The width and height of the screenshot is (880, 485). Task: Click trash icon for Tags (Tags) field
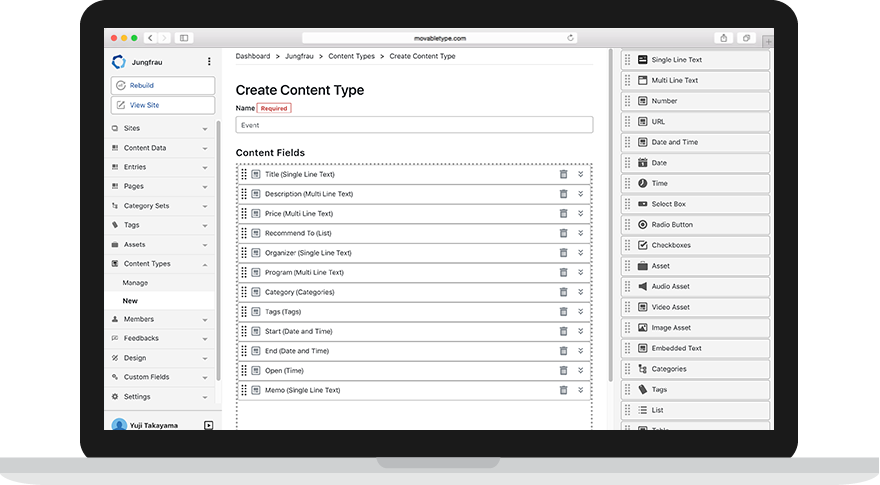click(x=563, y=312)
